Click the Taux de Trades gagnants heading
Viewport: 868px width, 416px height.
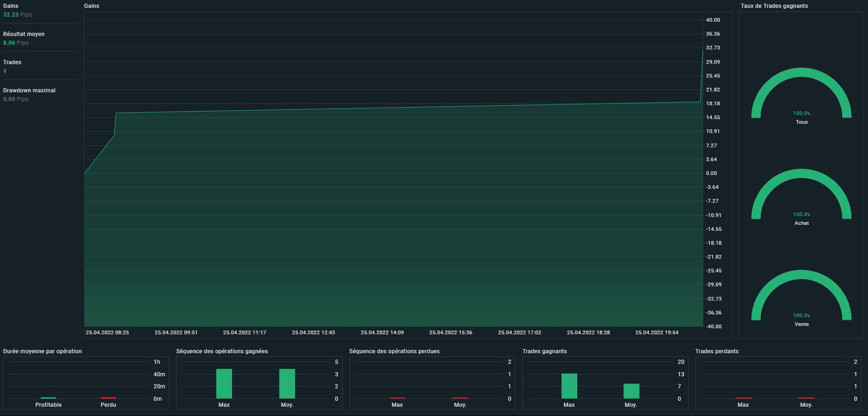[774, 6]
